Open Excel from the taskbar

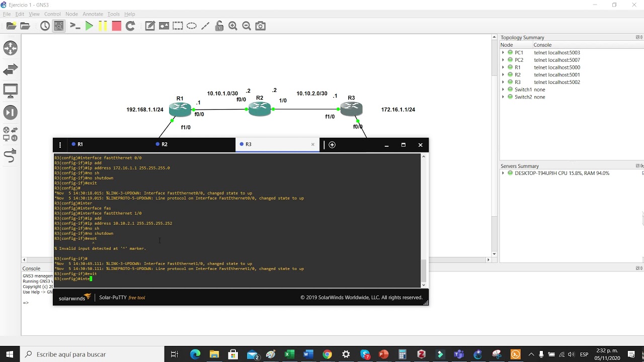point(289,354)
